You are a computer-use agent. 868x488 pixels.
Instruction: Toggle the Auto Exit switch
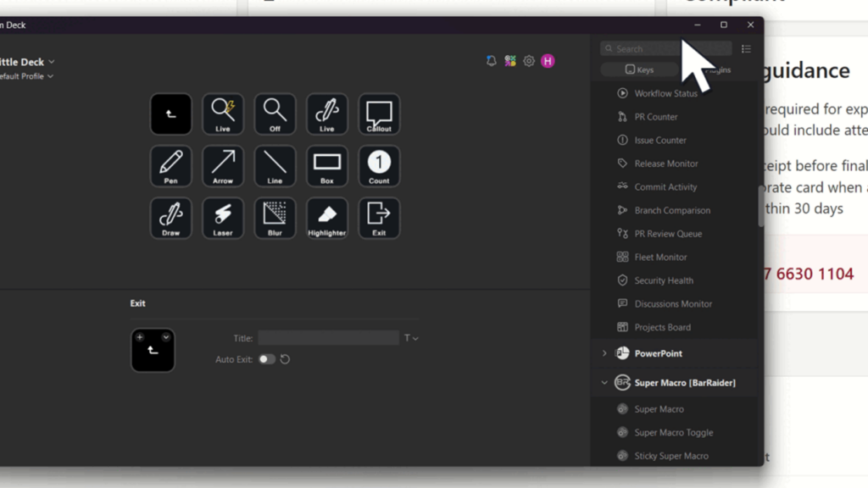pos(267,359)
